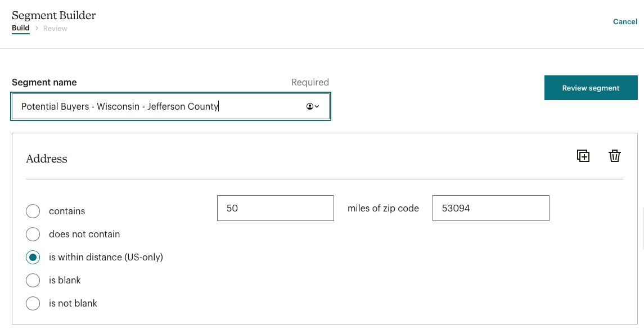The width and height of the screenshot is (644, 329).
Task: Select the "is not blank" radio option
Action: click(33, 303)
